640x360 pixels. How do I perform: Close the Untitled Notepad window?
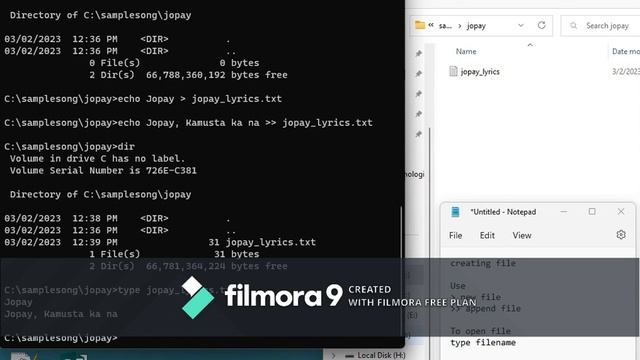click(x=621, y=211)
